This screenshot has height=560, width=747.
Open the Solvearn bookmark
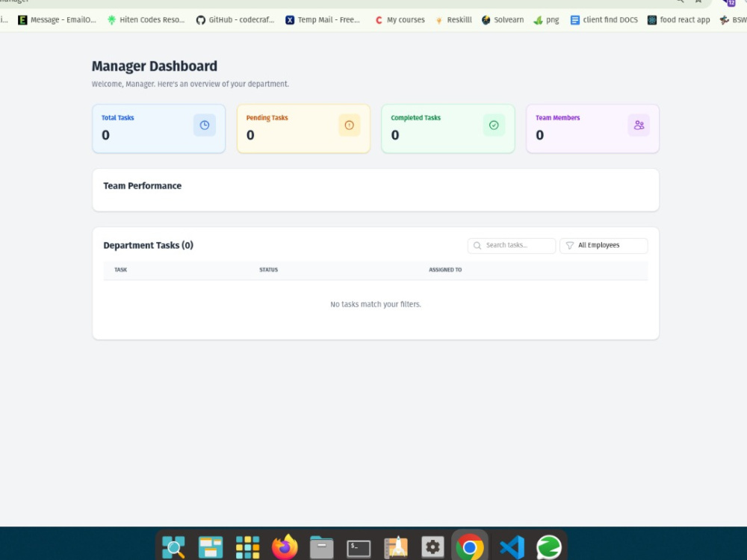[503, 20]
